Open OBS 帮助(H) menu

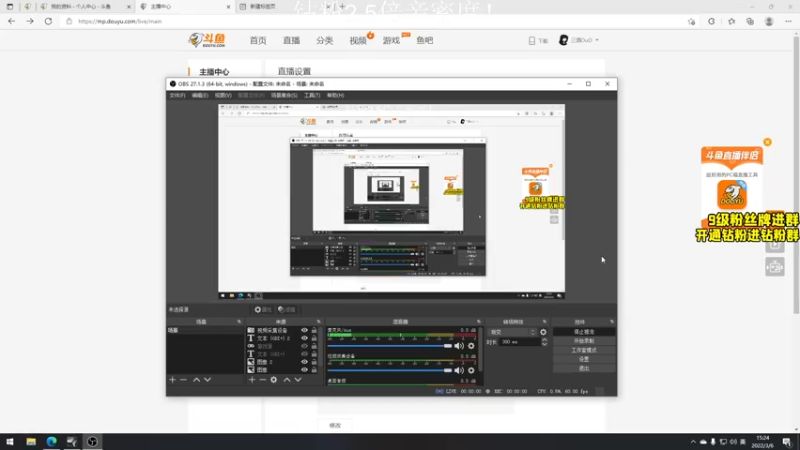[335, 95]
